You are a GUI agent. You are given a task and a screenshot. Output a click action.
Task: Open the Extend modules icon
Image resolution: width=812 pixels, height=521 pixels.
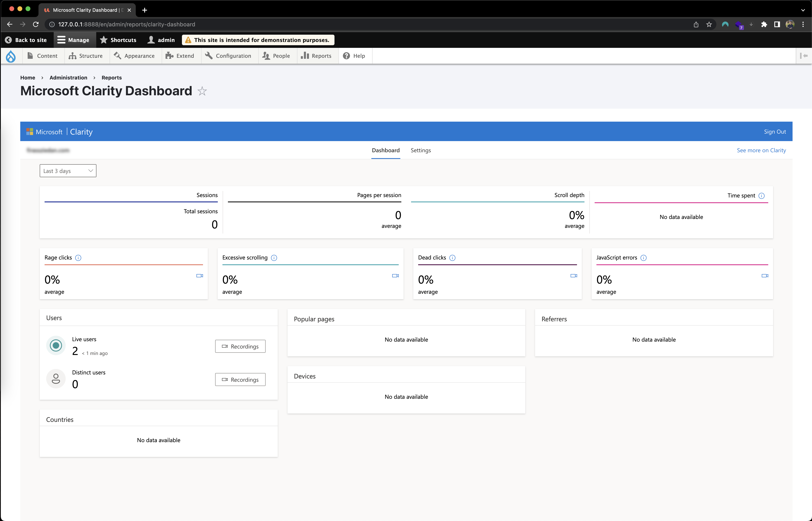point(169,56)
